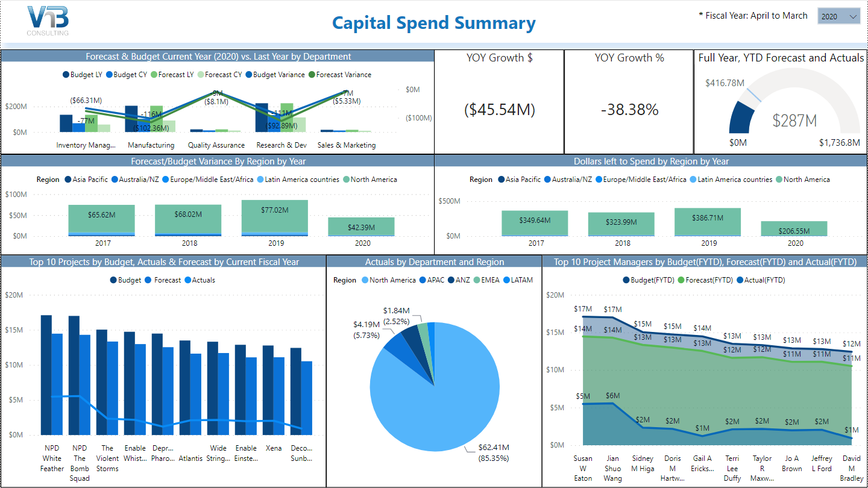Screen dimensions: 868x488
Task: Filter variance chart by North America legend
Action: point(370,180)
